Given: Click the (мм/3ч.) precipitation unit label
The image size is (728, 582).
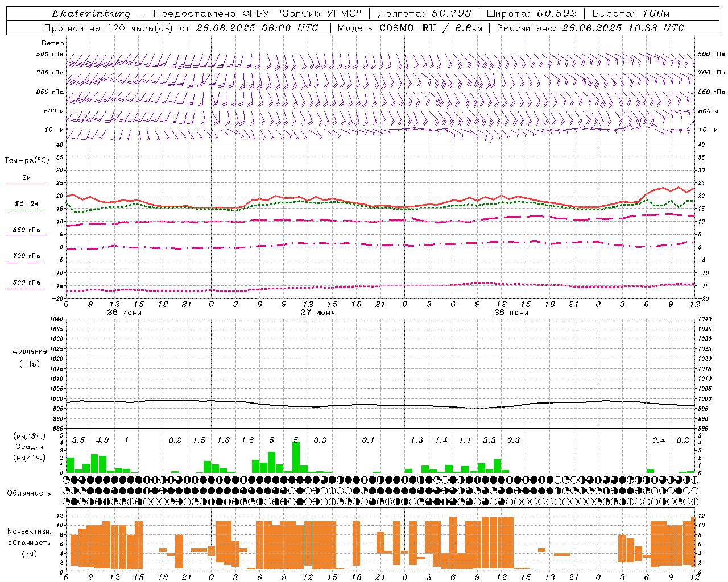Looking at the screenshot, I should (x=31, y=436).
